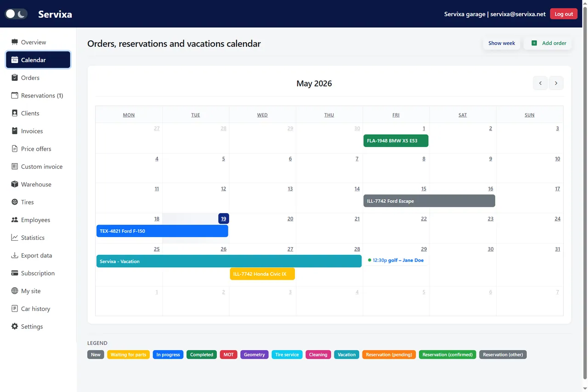Viewport: 588px width, 392px height.
Task: Click the plus icon in Add order
Action: pyautogui.click(x=534, y=43)
